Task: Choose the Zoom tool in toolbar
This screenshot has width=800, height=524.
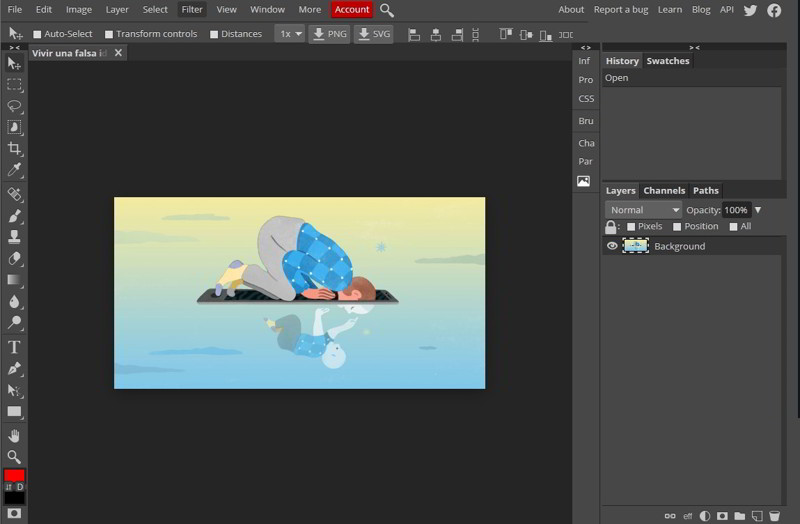Action: coord(14,457)
